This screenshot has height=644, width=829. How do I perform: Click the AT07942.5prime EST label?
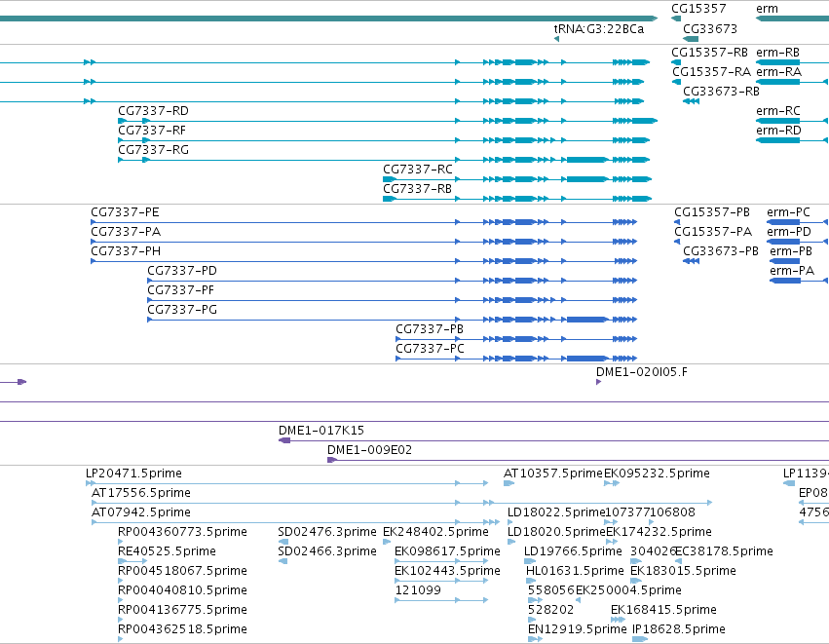[141, 512]
